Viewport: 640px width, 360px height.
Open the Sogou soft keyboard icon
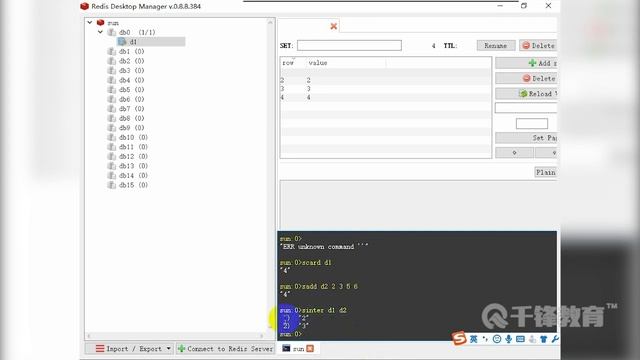pos(520,339)
